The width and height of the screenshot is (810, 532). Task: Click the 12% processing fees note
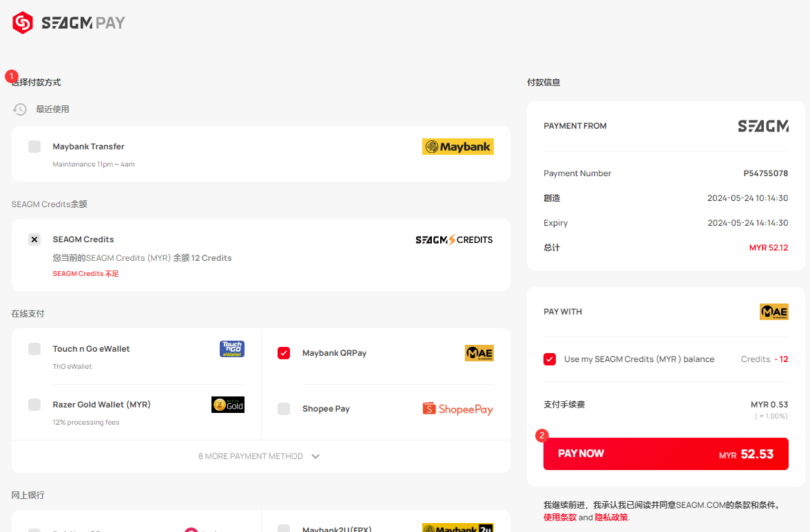tap(85, 422)
